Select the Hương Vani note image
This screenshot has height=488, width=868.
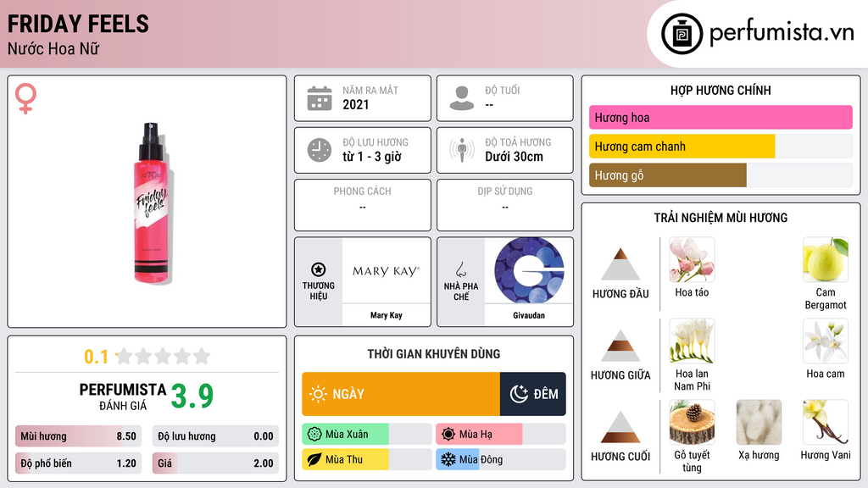(x=826, y=423)
